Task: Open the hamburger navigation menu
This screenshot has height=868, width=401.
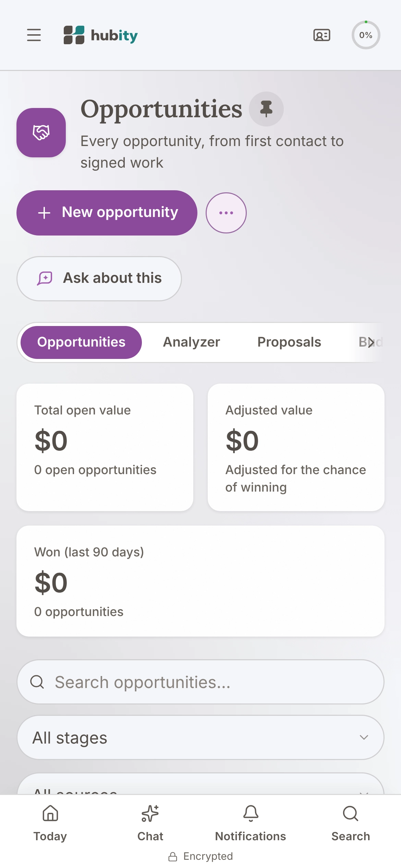Action: pyautogui.click(x=34, y=35)
